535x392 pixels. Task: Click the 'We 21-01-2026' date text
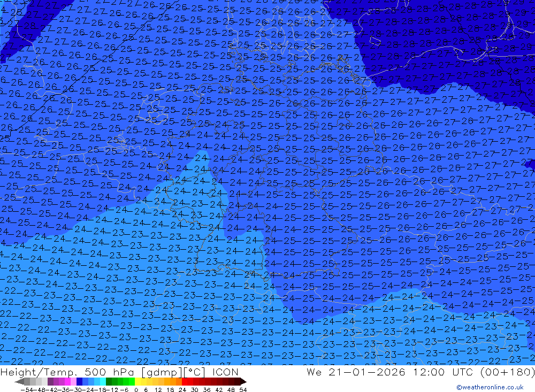[356, 372]
